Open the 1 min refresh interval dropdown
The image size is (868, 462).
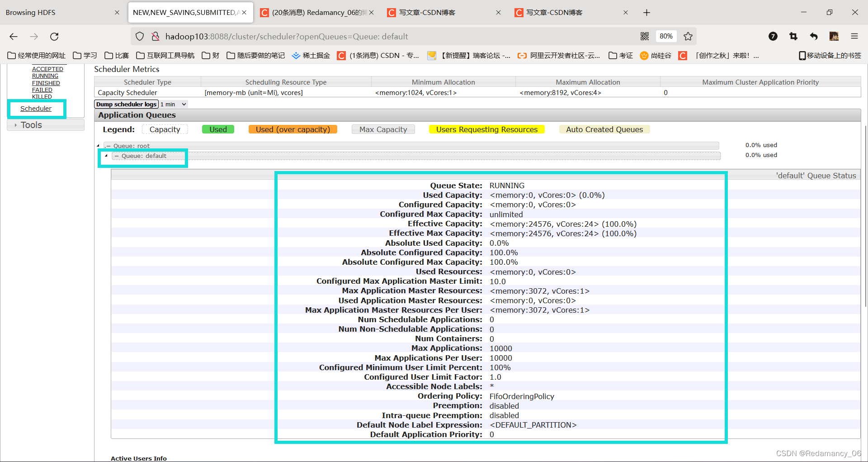pos(173,104)
